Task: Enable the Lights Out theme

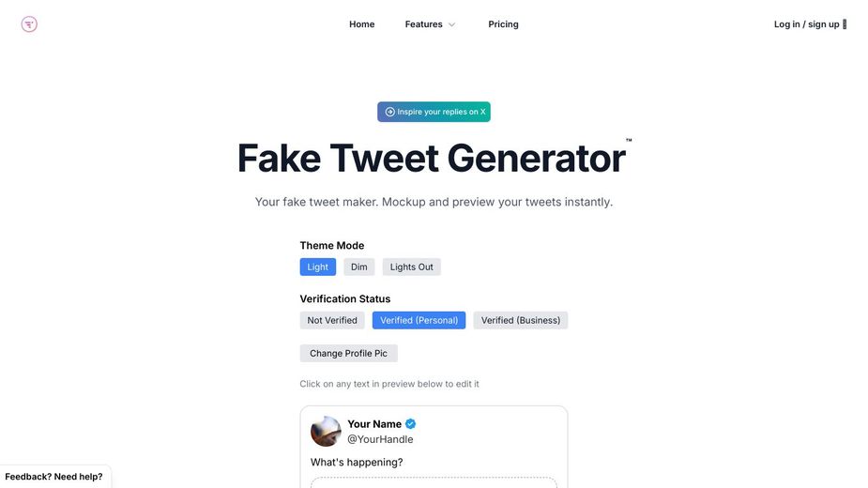Action: point(412,267)
